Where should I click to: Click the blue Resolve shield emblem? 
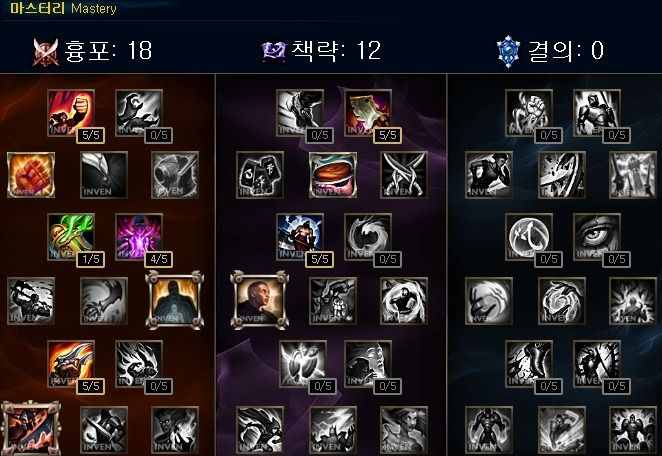[509, 52]
